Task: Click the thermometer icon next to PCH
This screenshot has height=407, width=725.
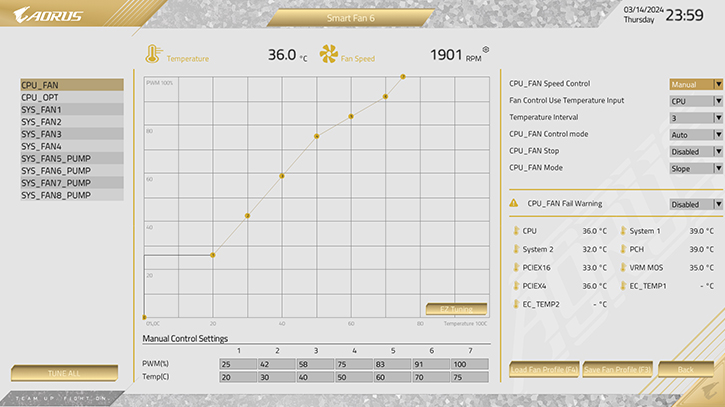Action: coord(623,249)
